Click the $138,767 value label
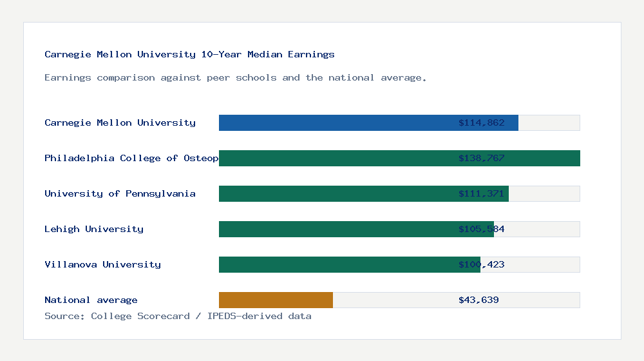The image size is (644, 361). [481, 158]
